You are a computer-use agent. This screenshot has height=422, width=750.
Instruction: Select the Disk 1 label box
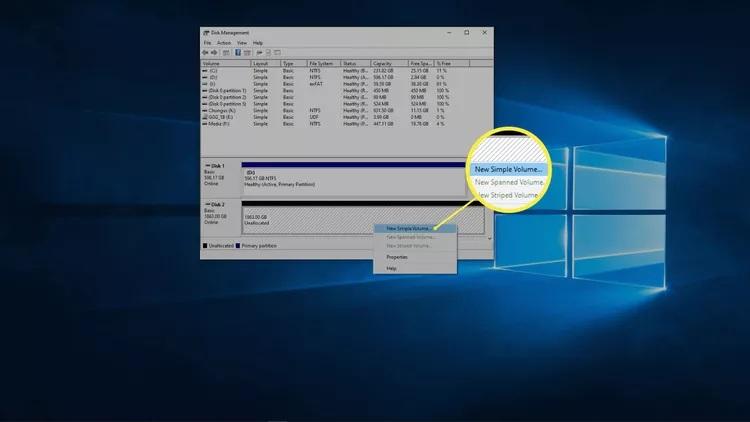point(221,175)
